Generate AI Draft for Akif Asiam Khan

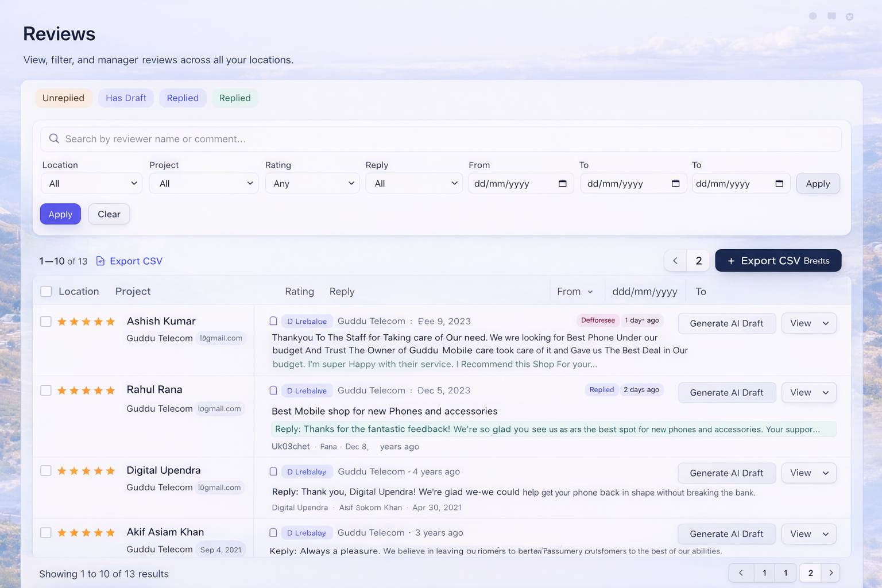click(726, 534)
